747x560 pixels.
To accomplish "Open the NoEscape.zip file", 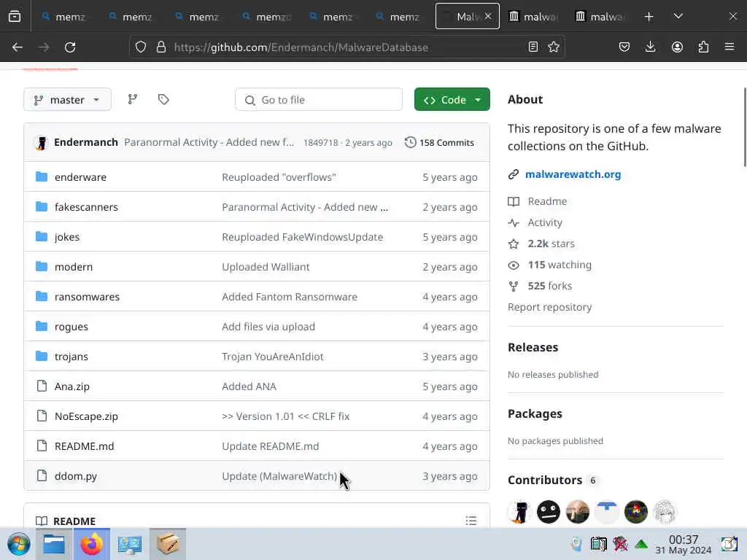I will (86, 416).
